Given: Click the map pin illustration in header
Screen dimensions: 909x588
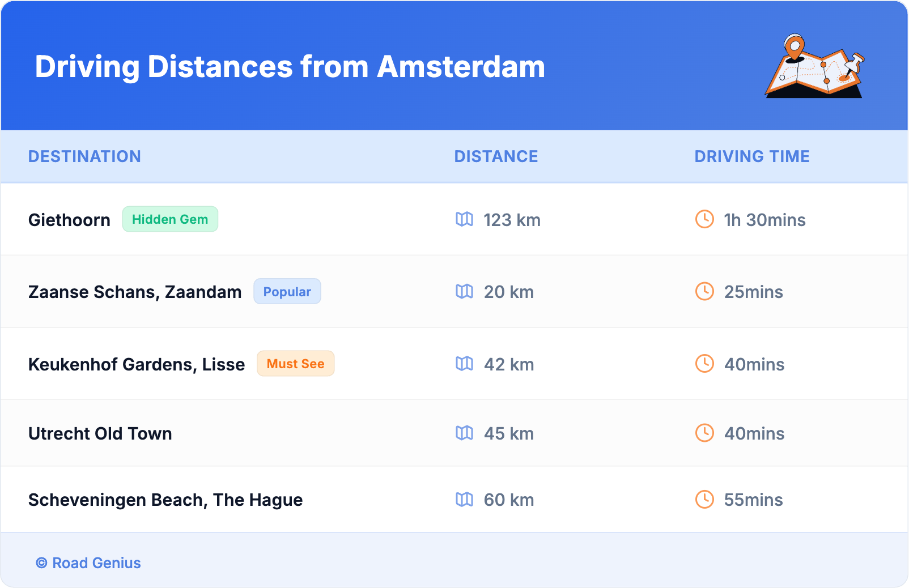Looking at the screenshot, I should 814,66.
